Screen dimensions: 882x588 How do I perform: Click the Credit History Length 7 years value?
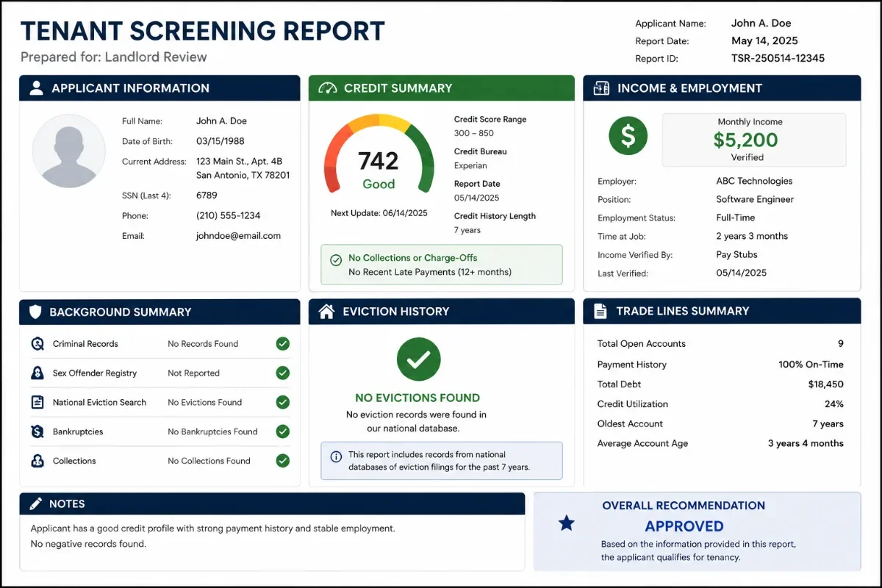(467, 230)
